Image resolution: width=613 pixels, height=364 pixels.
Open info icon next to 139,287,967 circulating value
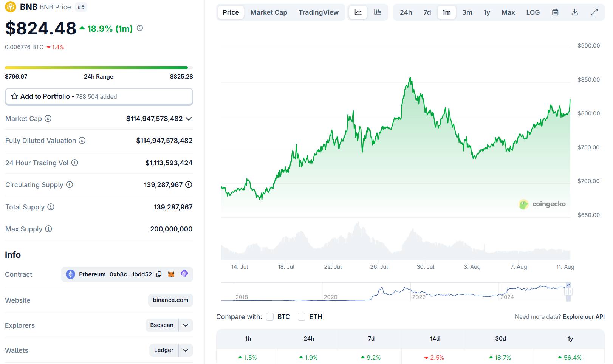tap(189, 184)
